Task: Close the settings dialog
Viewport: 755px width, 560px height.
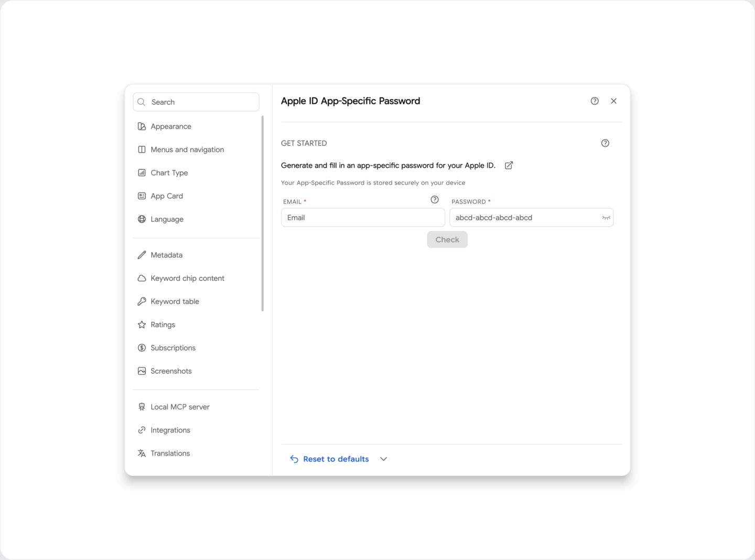Action: pyautogui.click(x=613, y=101)
